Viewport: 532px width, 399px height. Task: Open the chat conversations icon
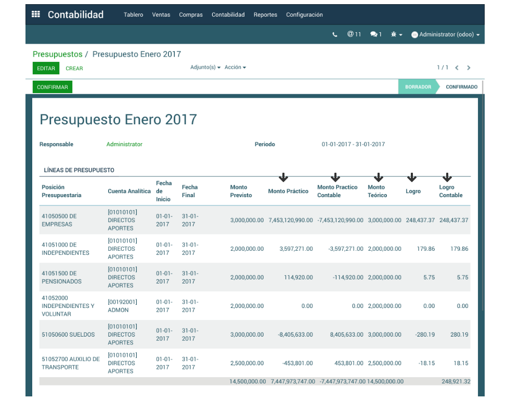pyautogui.click(x=375, y=34)
